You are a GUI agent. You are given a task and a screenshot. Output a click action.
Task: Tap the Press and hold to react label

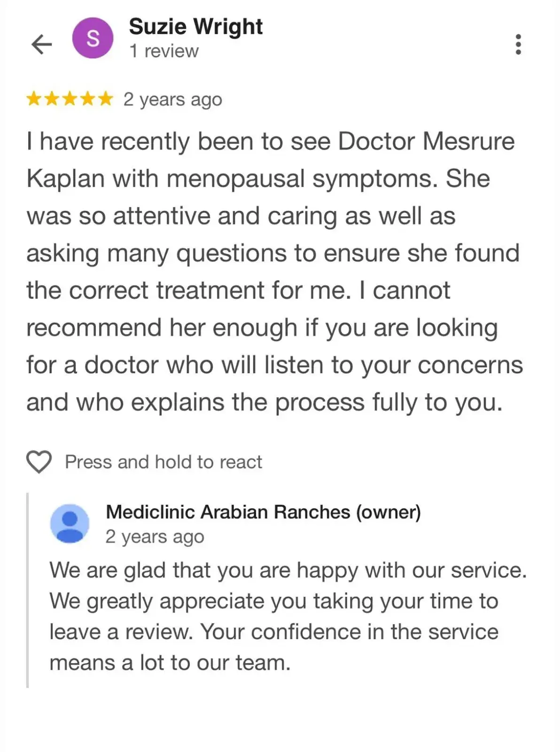pos(163,462)
